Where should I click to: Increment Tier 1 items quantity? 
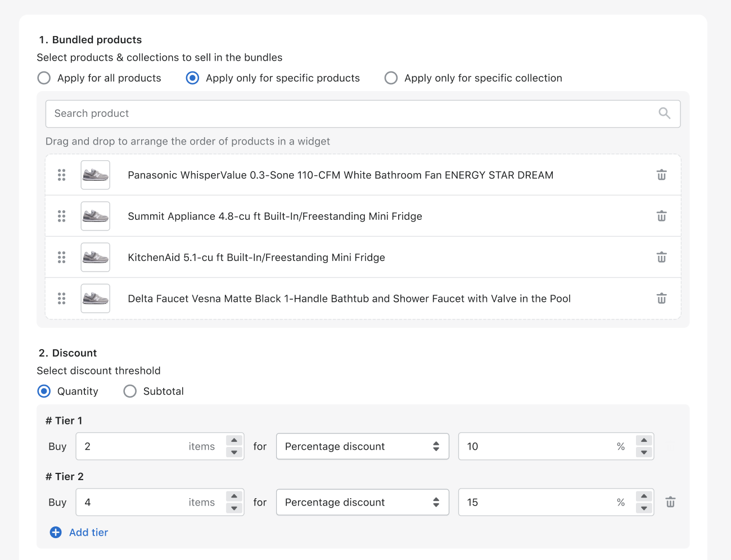tap(234, 441)
